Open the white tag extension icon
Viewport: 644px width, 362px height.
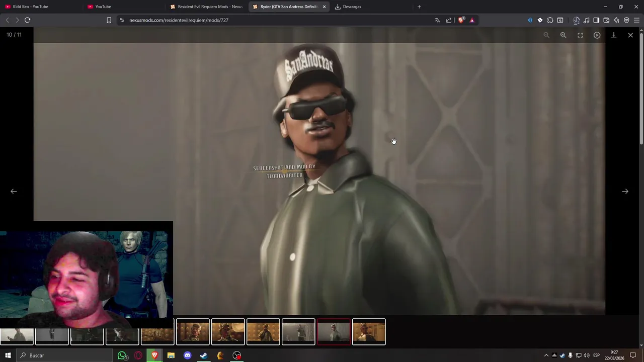click(x=540, y=20)
